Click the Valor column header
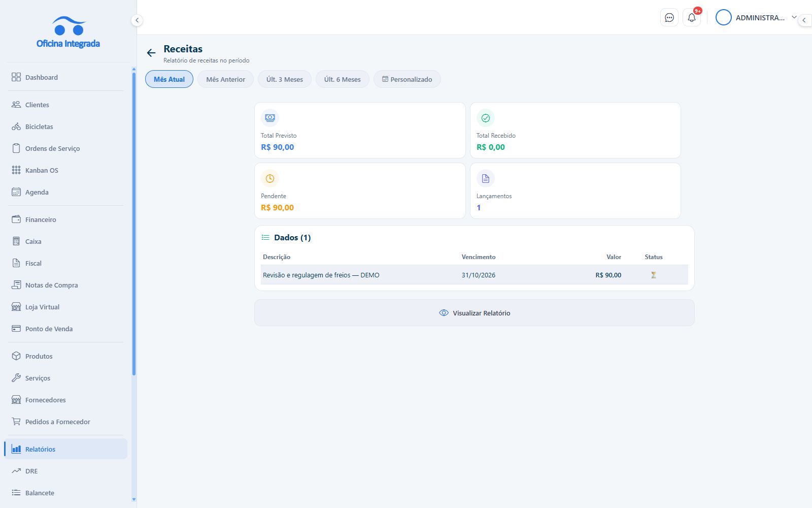 (x=614, y=257)
